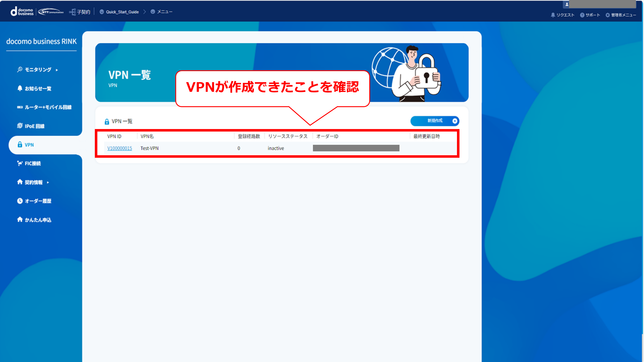Image resolution: width=644 pixels, height=362 pixels.
Task: Click the 最終更新日時 column header
Action: pos(426,136)
